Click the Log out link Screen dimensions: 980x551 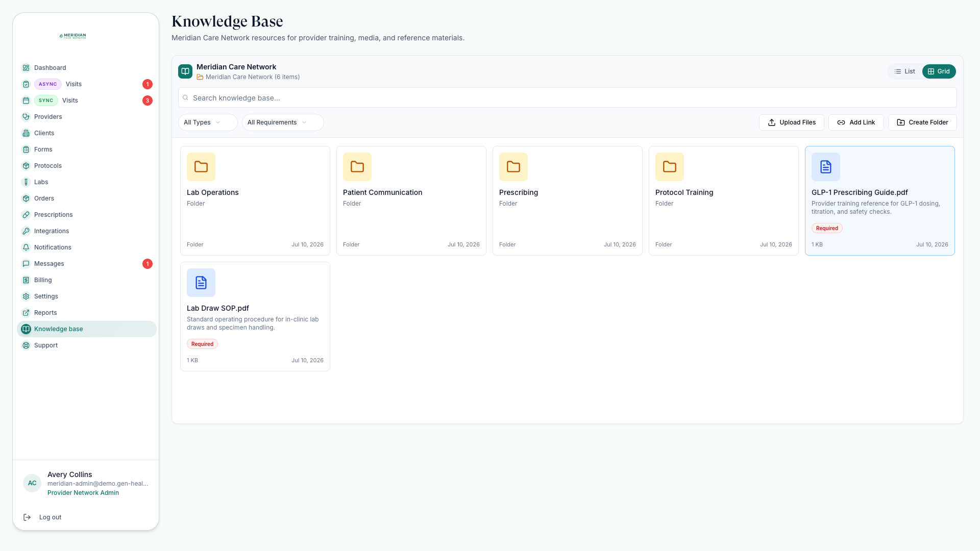[x=50, y=517]
